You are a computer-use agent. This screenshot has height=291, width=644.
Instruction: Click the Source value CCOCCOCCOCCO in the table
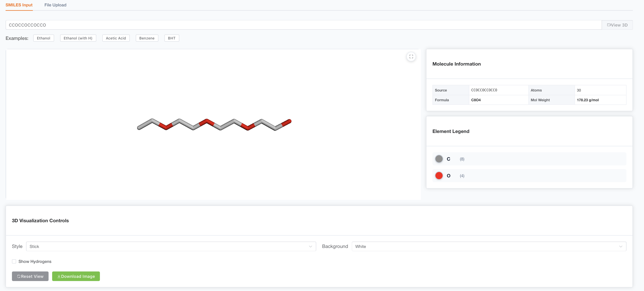pos(484,90)
